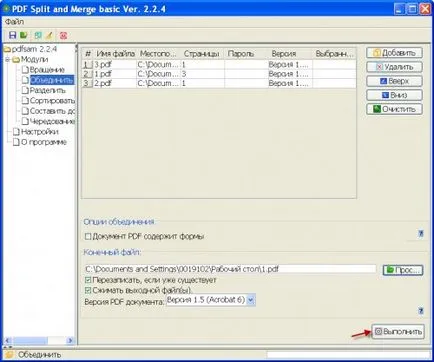Run the merge with the Выполнить button
The image size is (434, 362).
tap(398, 332)
